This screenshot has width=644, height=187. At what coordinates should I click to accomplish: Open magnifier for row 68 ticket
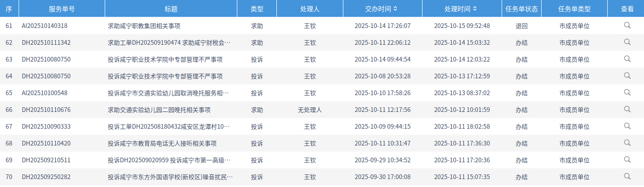[x=627, y=143]
